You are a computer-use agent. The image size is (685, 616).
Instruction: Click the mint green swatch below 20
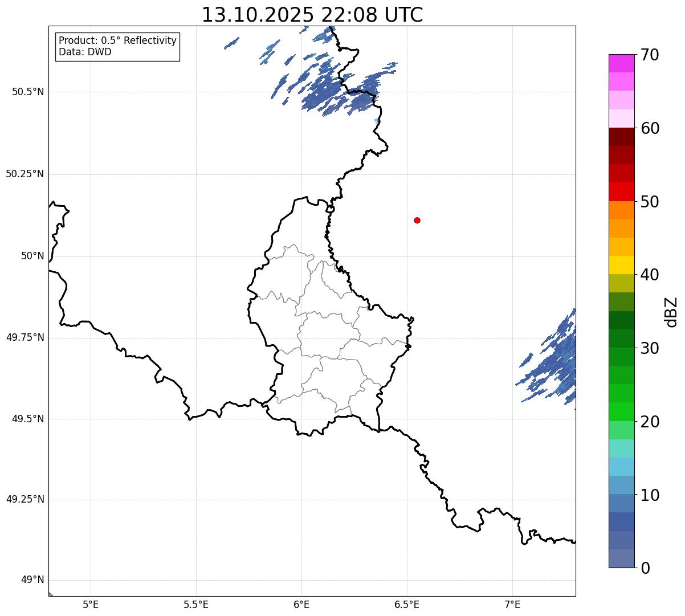click(621, 430)
